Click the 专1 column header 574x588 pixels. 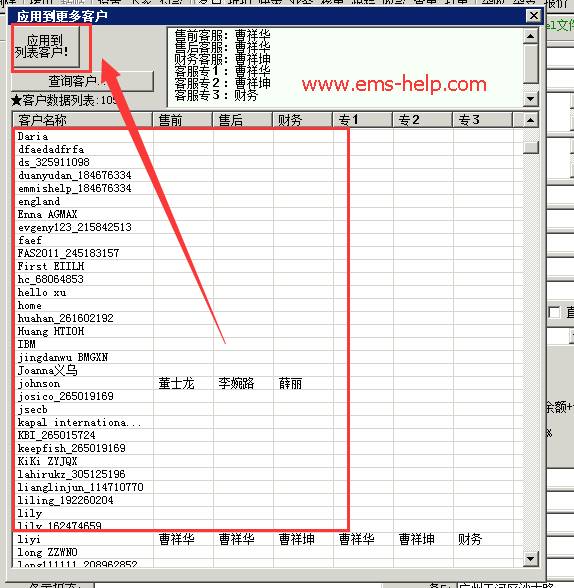[x=363, y=120]
